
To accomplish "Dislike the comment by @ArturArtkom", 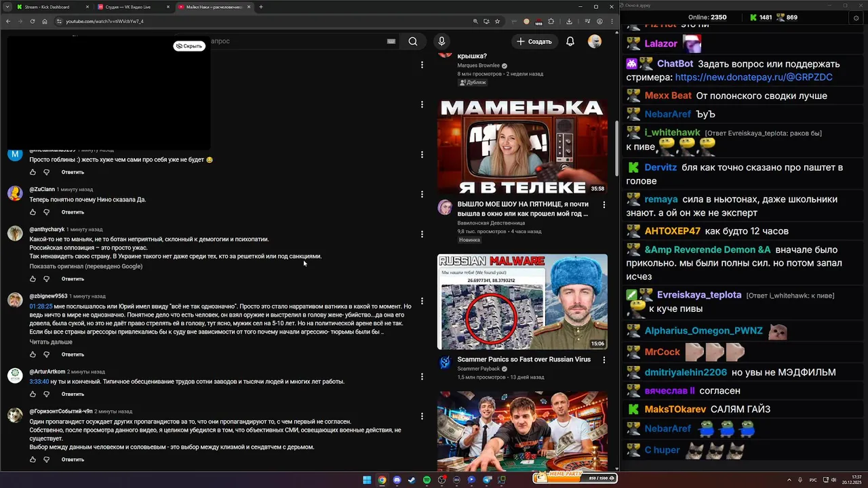I will pos(47,394).
